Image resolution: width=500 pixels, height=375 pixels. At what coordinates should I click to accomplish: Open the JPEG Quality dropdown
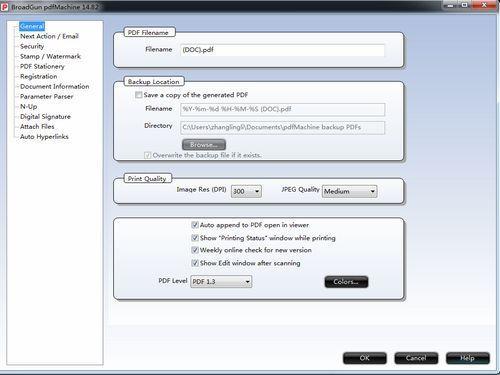click(350, 191)
